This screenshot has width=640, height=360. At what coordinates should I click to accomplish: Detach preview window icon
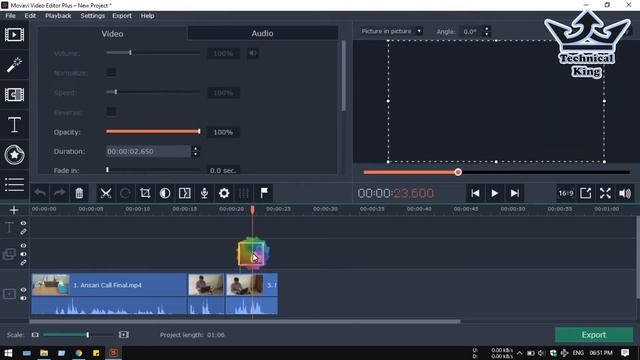click(586, 193)
